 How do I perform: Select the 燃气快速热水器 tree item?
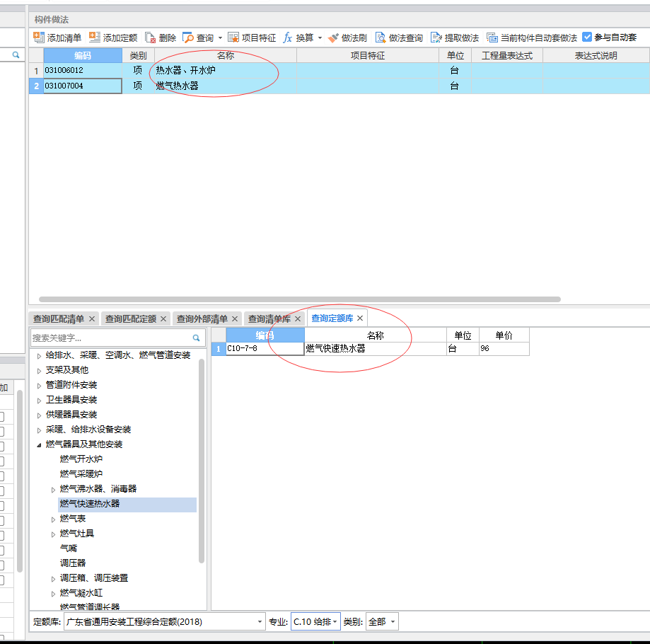127,505
